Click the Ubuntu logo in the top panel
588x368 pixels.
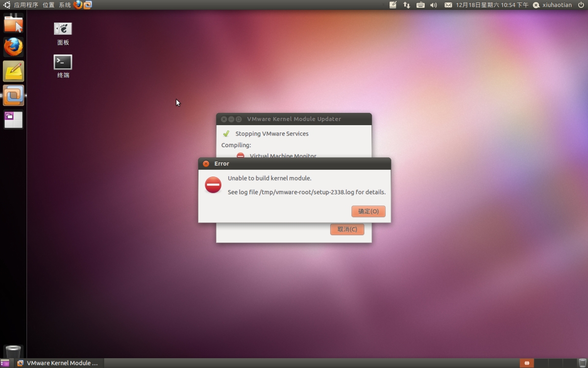[x=6, y=5]
